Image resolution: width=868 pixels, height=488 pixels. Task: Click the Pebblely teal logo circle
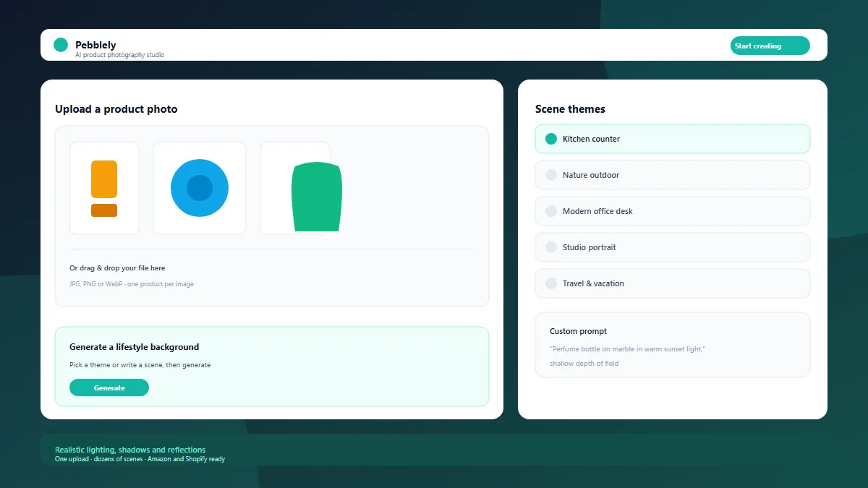pos(61,45)
